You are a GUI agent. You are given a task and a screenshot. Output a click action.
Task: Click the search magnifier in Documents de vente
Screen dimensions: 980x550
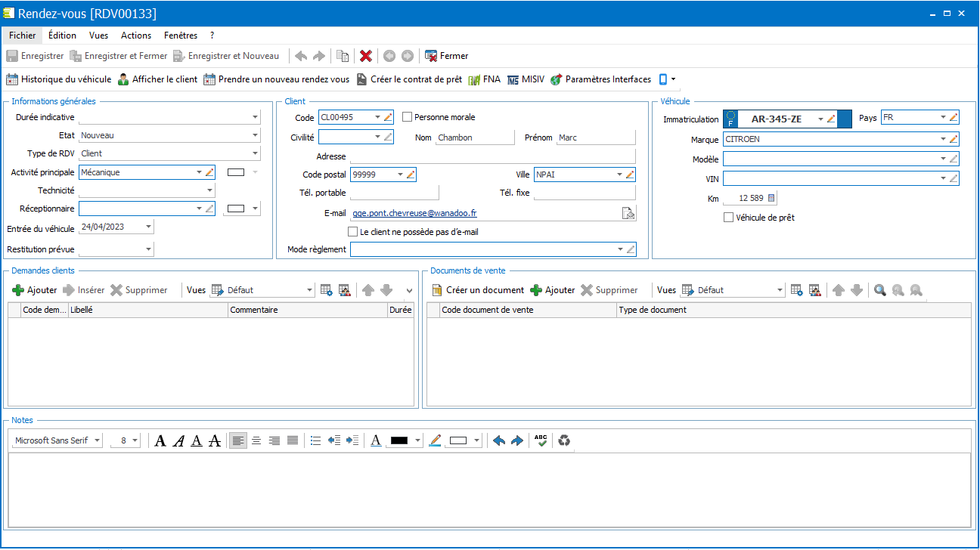(880, 290)
